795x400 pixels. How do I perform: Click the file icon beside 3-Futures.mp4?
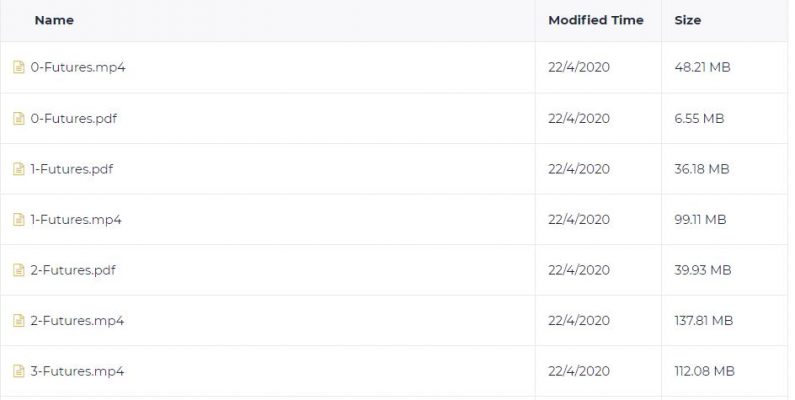click(19, 371)
